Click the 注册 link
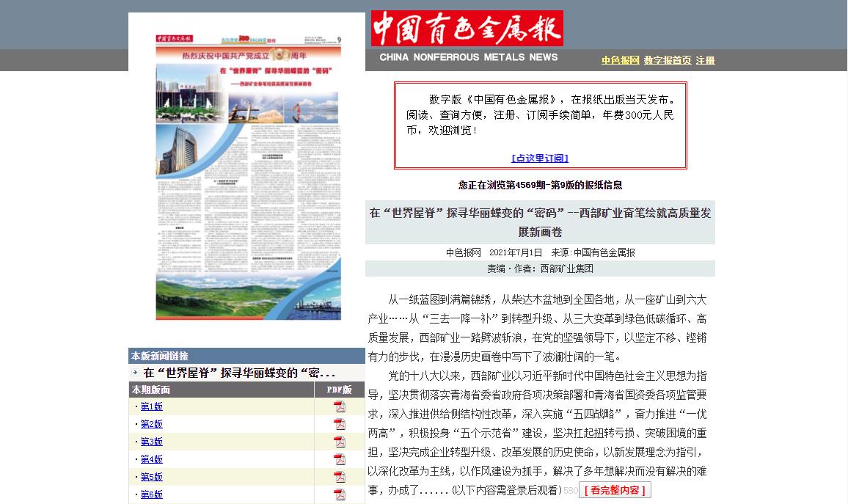 [705, 60]
